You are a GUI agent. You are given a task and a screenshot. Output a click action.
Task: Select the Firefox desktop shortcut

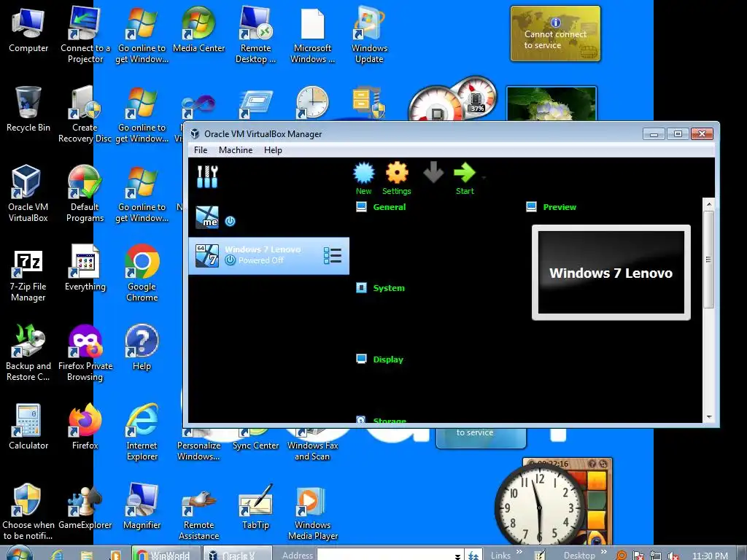pos(85,427)
